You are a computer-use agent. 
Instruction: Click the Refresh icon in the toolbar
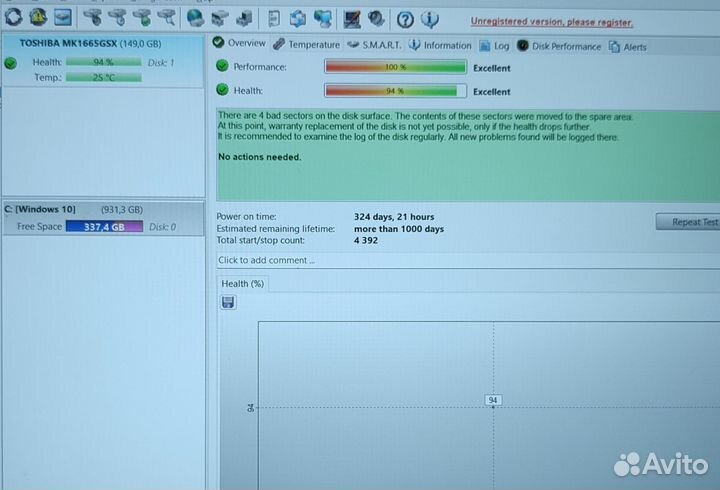pos(14,17)
